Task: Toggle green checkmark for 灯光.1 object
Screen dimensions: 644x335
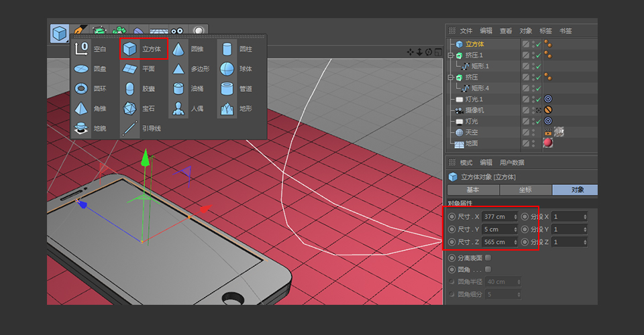Action: click(x=537, y=99)
